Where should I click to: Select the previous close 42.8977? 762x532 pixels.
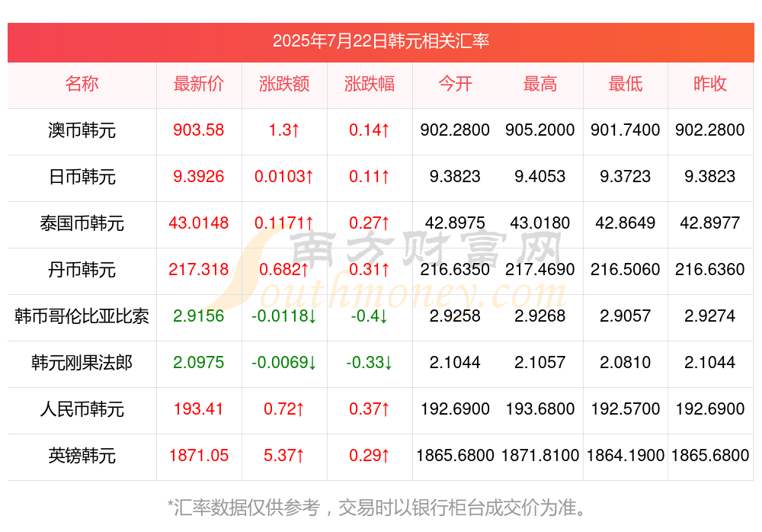point(710,223)
